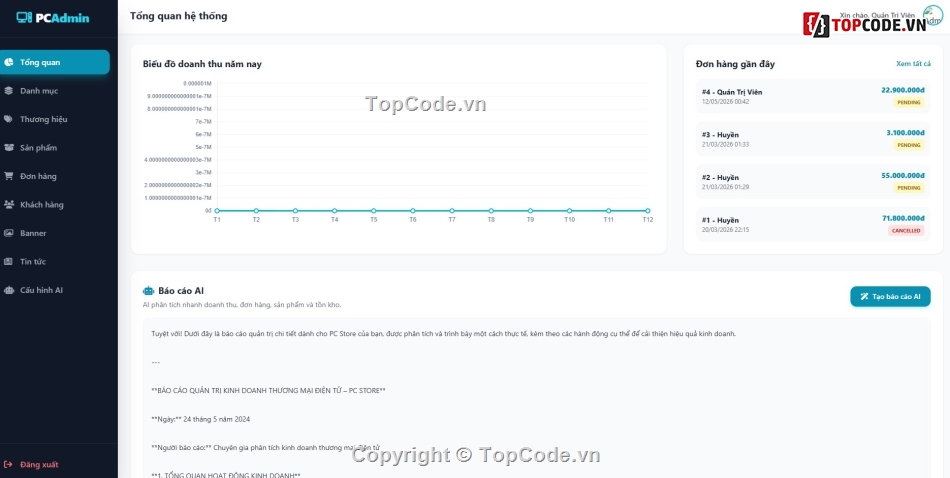Open the Danh mục menu item
950x478 pixels.
coord(55,90)
